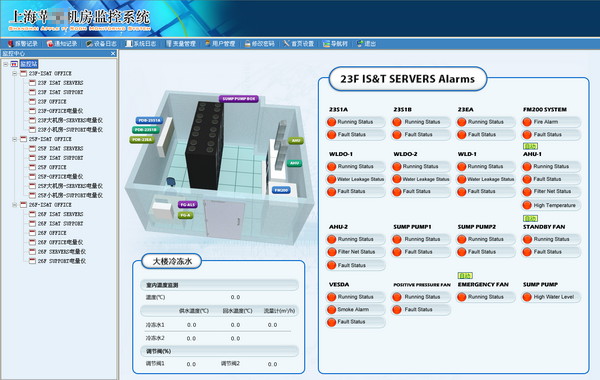
Task: Open 报警记录 alarm records in toolbar
Action: (x=23, y=44)
